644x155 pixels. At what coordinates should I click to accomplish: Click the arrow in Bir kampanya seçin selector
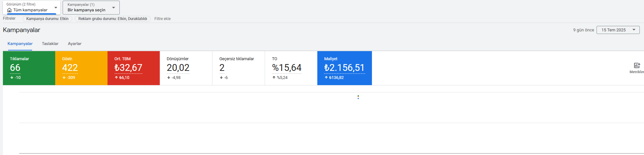click(x=114, y=7)
